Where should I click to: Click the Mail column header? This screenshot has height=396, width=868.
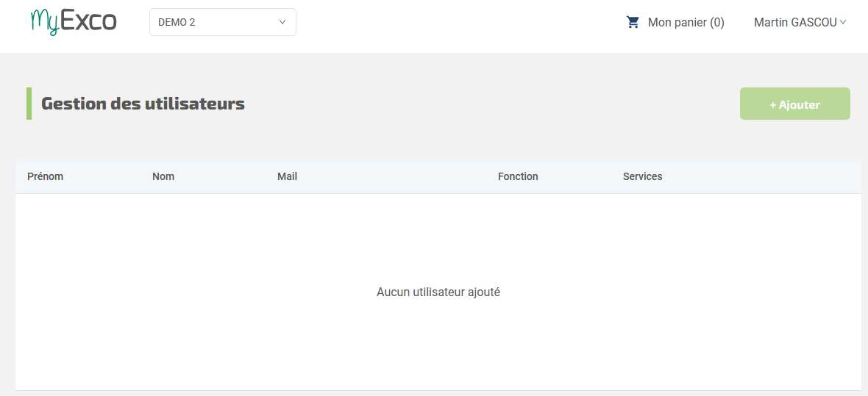(288, 176)
